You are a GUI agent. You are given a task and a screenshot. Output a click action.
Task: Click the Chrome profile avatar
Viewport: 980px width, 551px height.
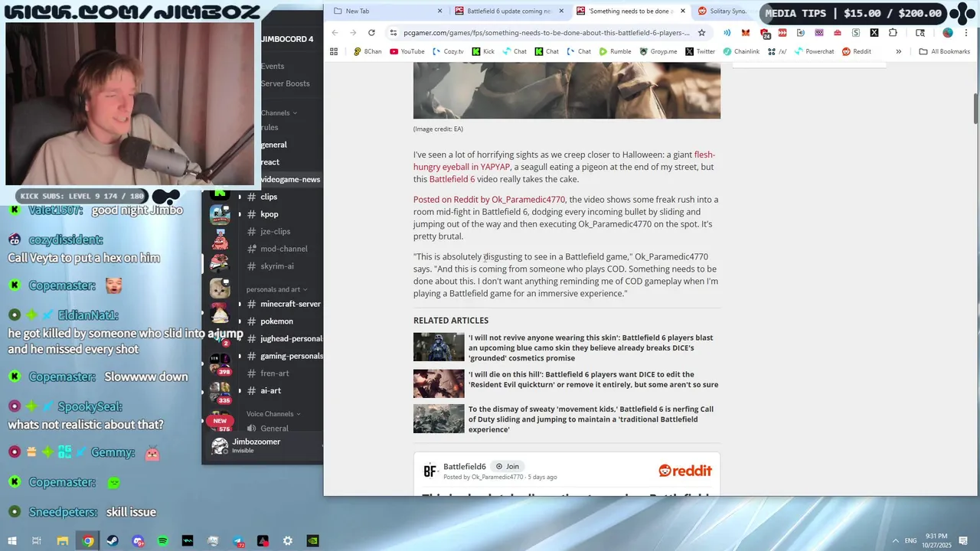(x=948, y=33)
